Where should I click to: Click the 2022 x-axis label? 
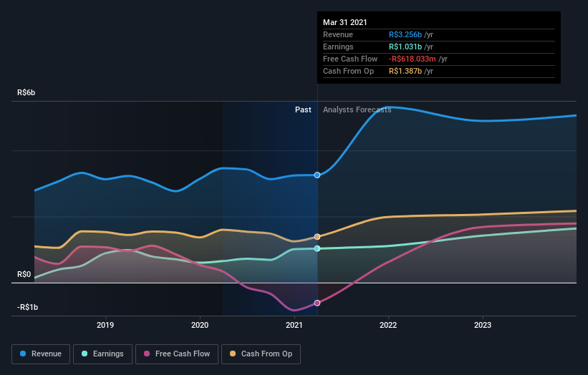click(x=388, y=325)
